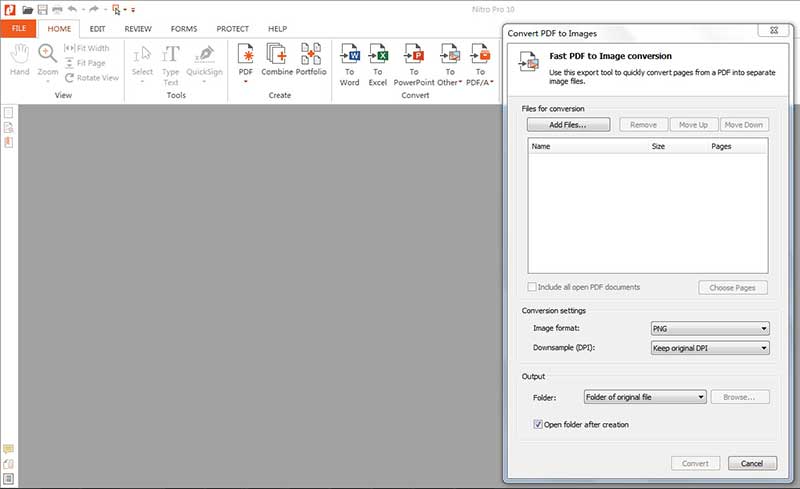Save the document using the disk icon
This screenshot has width=800, height=489.
tap(42, 10)
